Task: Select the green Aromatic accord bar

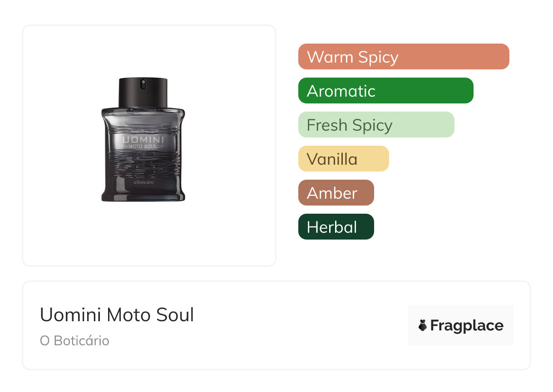Action: pyautogui.click(x=385, y=91)
